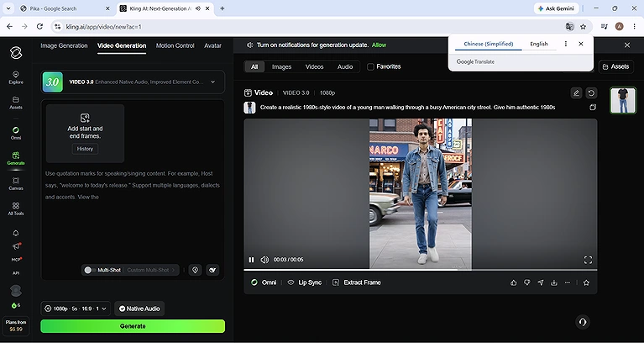Mute the video volume speaker icon
This screenshot has width=644, height=343.
point(264,260)
